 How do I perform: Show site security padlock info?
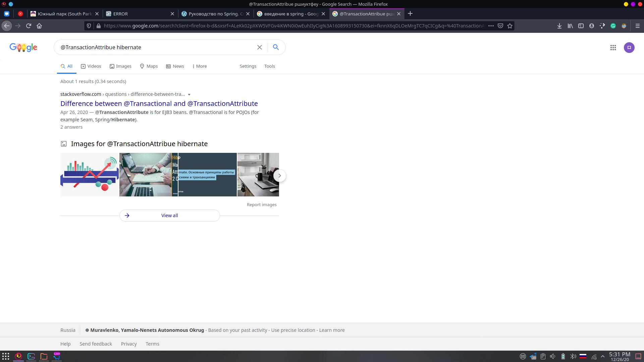point(99,26)
